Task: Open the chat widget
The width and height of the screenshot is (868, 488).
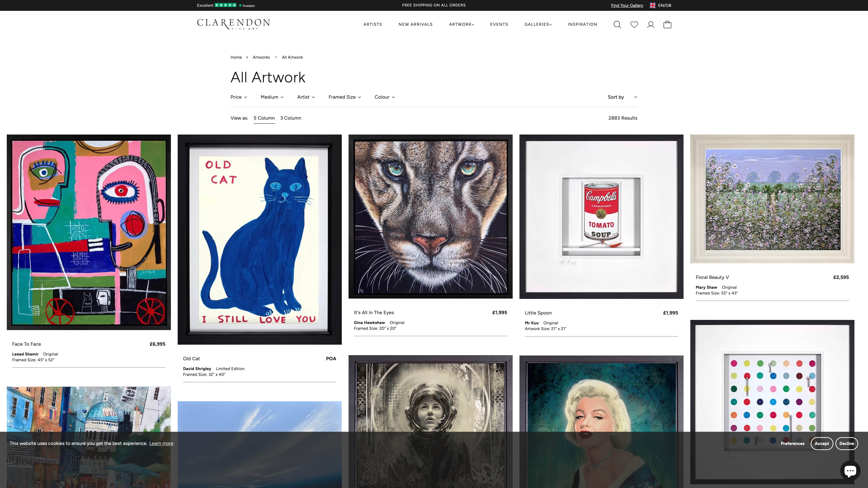Action: point(851,470)
